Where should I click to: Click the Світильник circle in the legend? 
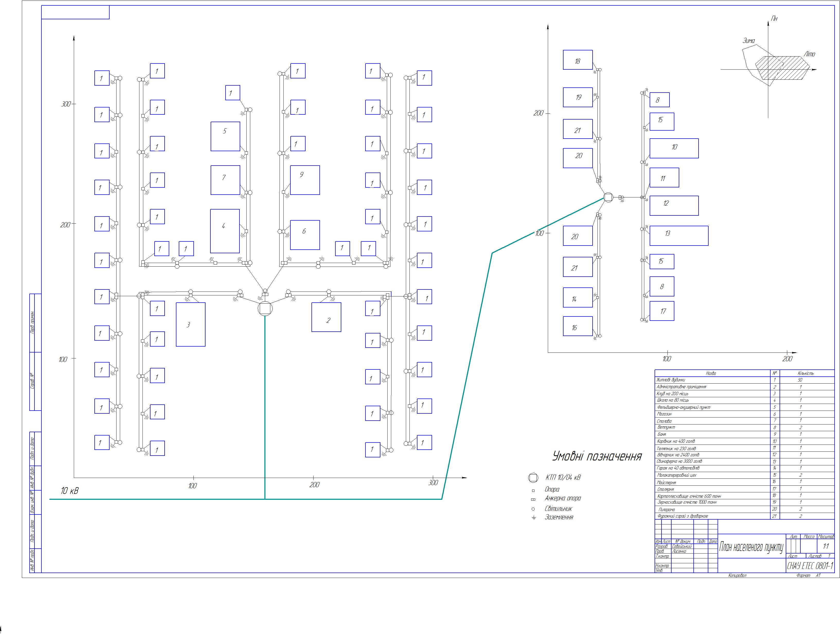[533, 509]
